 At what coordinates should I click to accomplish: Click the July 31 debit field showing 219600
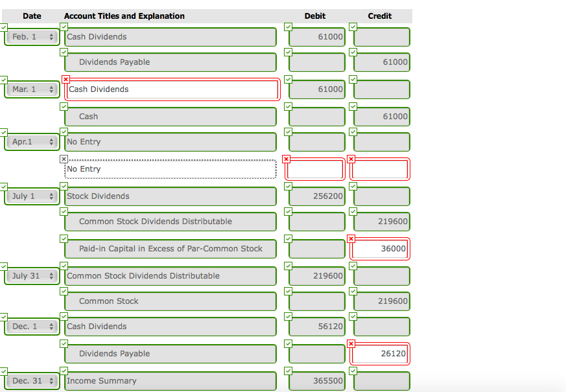317,276
